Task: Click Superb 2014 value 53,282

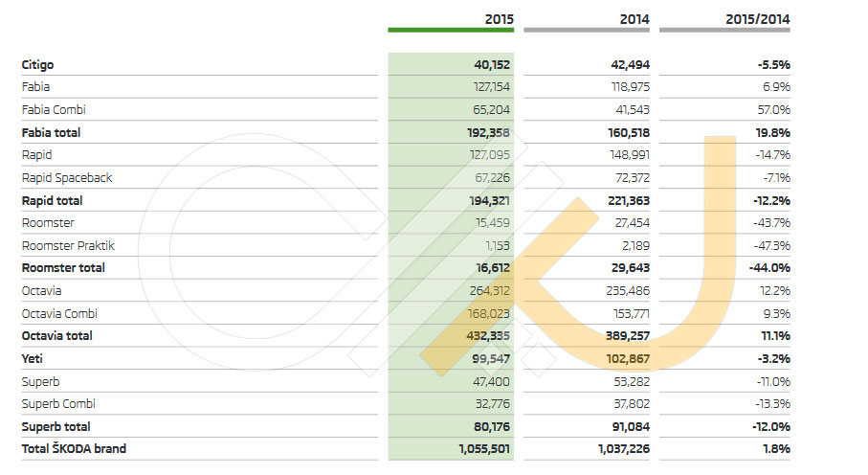Action: coord(632,382)
